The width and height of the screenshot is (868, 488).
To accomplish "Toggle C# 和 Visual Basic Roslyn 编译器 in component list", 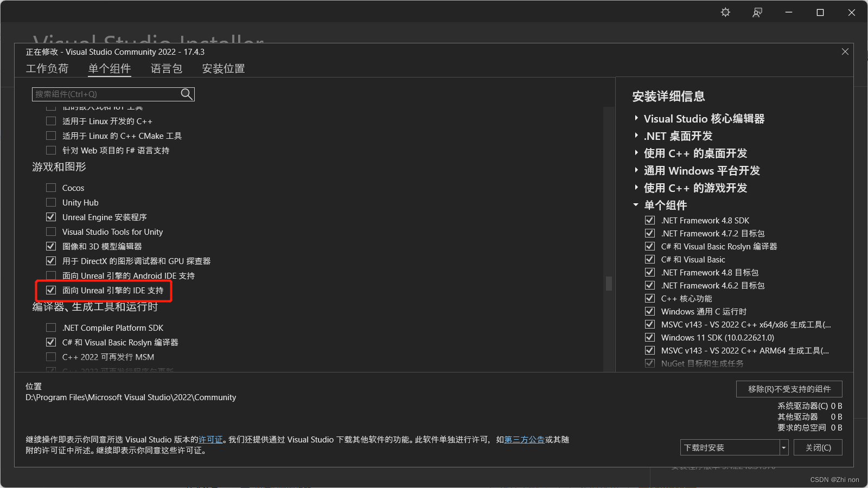I will 51,342.
